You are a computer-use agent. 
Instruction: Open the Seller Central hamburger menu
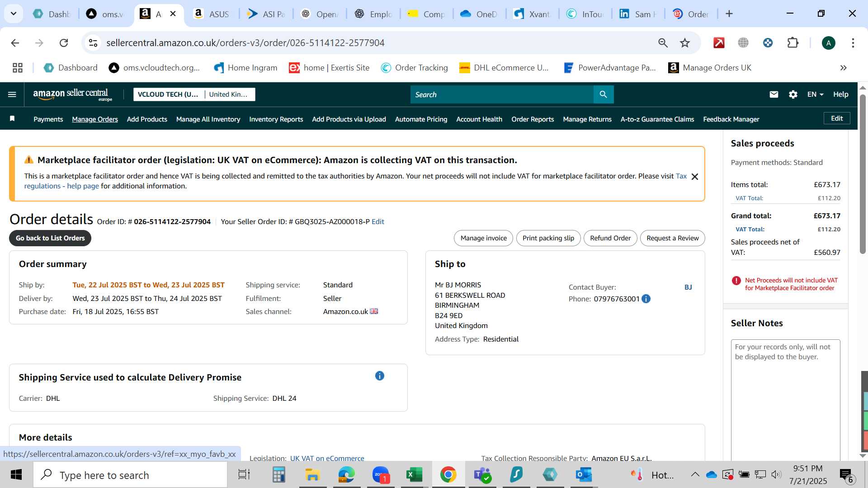[x=12, y=94]
